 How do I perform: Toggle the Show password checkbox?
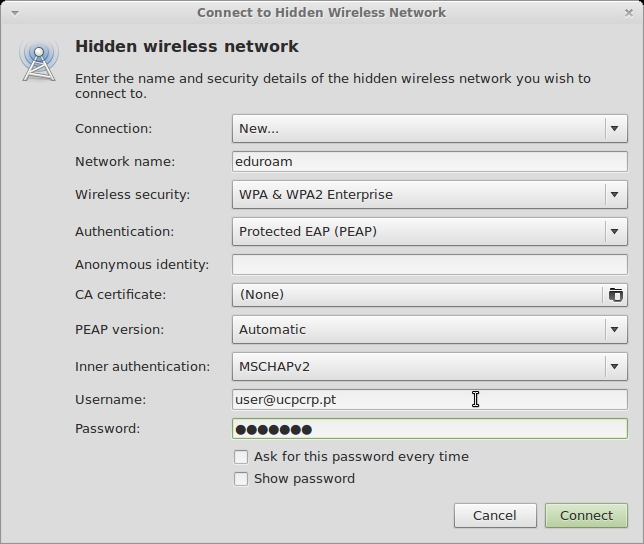[x=241, y=479]
